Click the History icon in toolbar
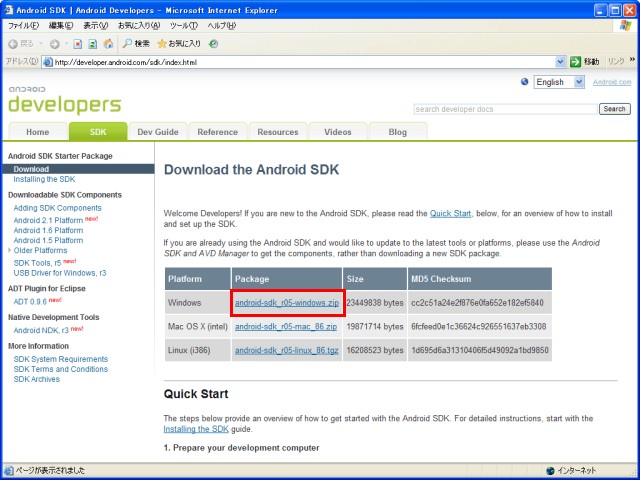This screenshot has height=480, width=640. [x=213, y=44]
